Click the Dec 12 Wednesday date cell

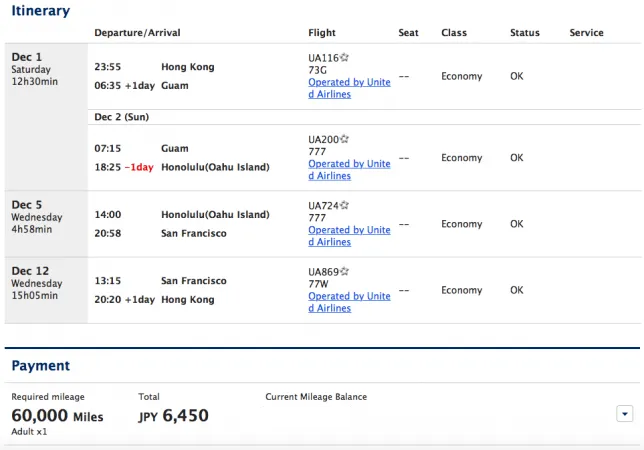click(46, 290)
